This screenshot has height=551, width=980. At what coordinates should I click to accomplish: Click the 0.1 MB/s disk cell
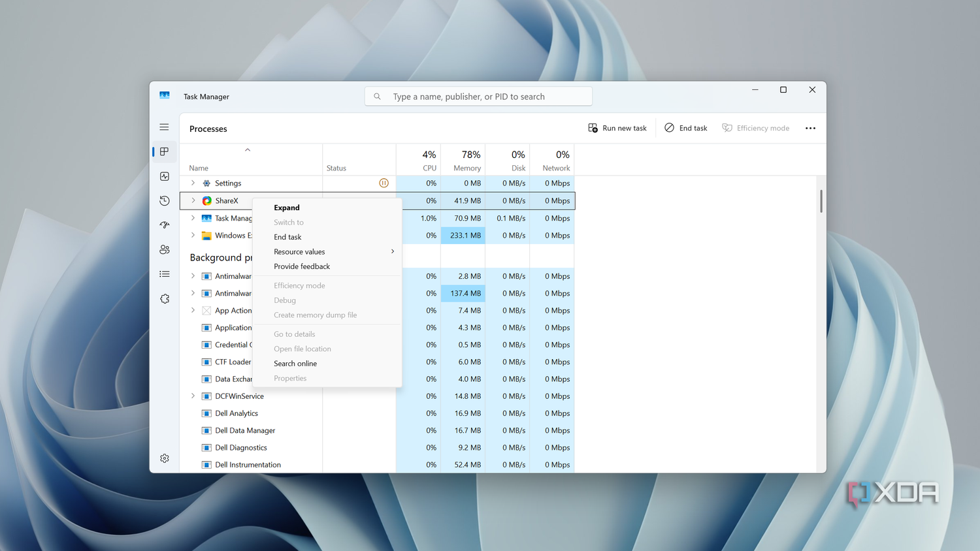pyautogui.click(x=508, y=218)
